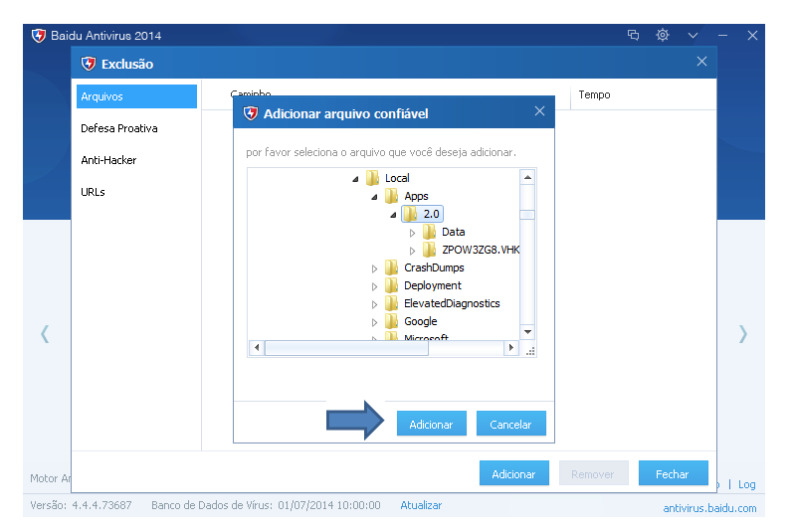Click folder tree scroll up arrow
Viewport: 794px width, 532px height.
tap(527, 177)
